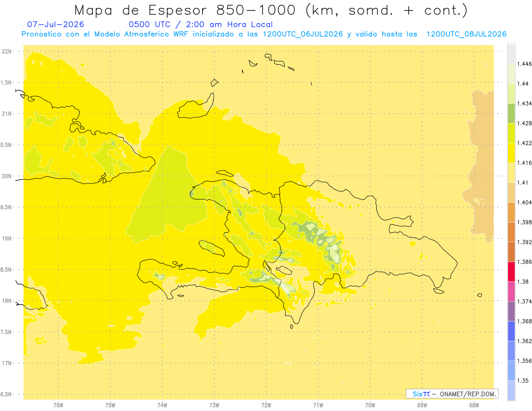
Task: Click the colorbar value 1.41
Action: pos(523,182)
